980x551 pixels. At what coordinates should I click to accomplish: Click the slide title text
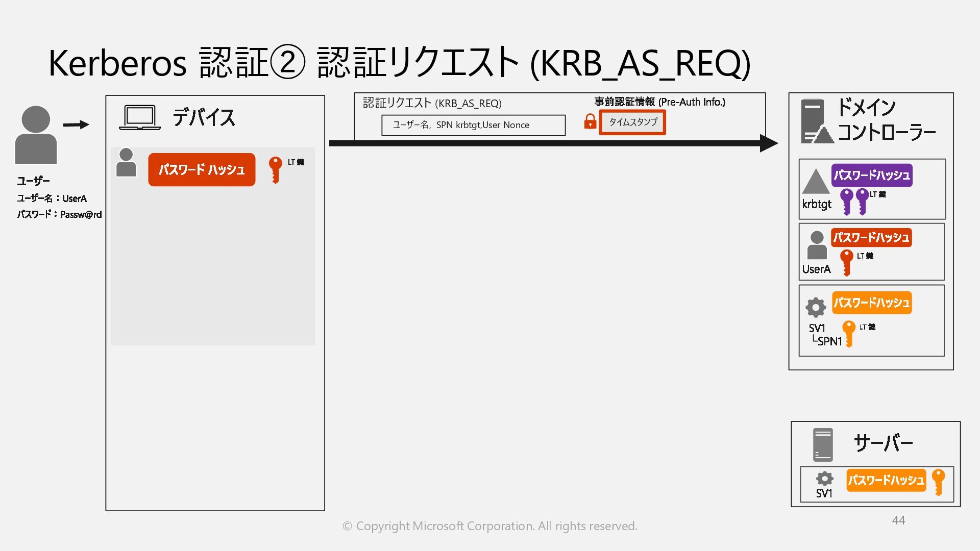click(399, 63)
